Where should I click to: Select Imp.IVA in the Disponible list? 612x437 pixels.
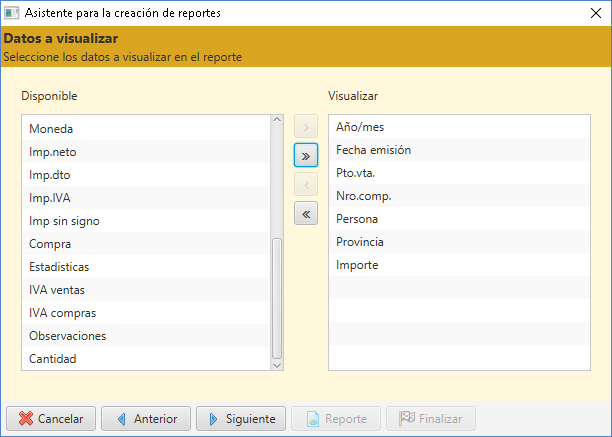point(146,198)
